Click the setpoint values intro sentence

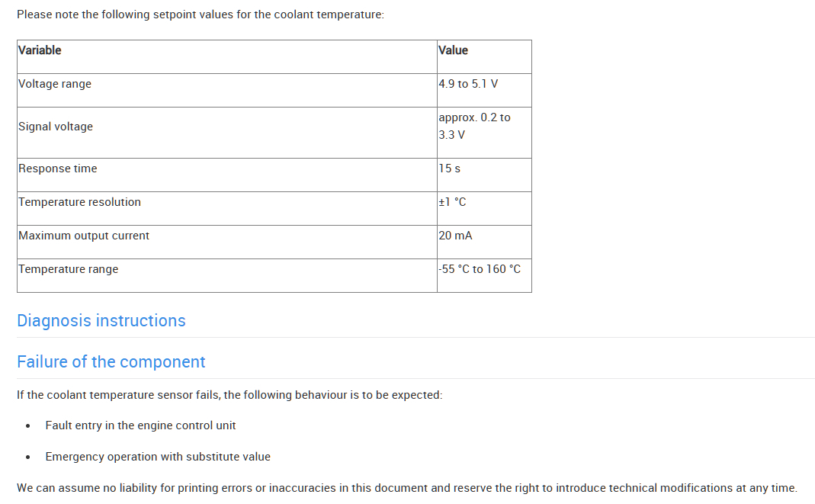(x=201, y=14)
